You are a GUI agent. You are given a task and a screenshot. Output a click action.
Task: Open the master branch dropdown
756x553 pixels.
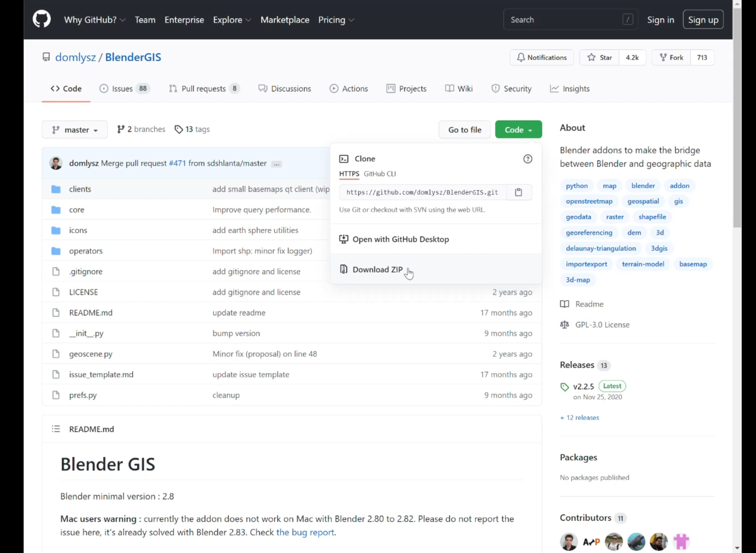coord(75,130)
